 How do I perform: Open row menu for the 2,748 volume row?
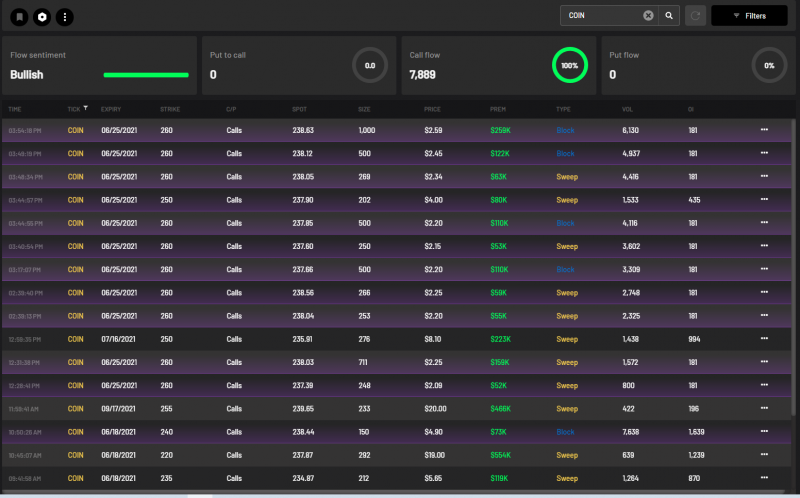pyautogui.click(x=764, y=292)
